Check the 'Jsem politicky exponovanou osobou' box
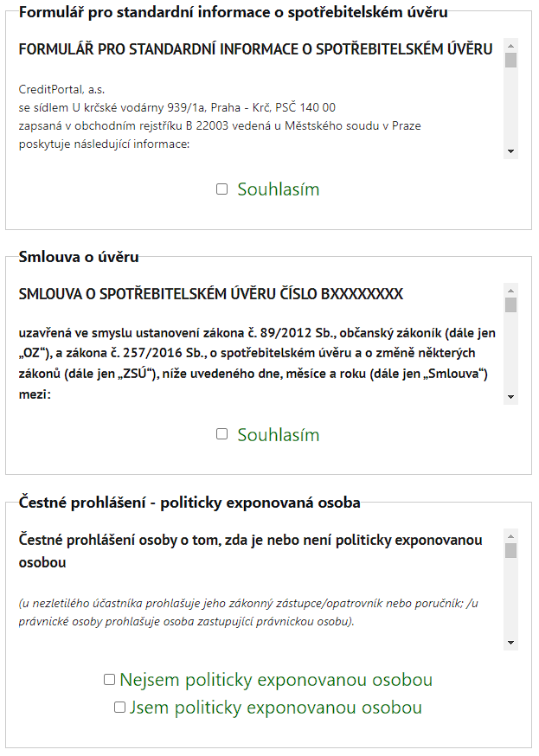The image size is (539, 756). [x=120, y=708]
